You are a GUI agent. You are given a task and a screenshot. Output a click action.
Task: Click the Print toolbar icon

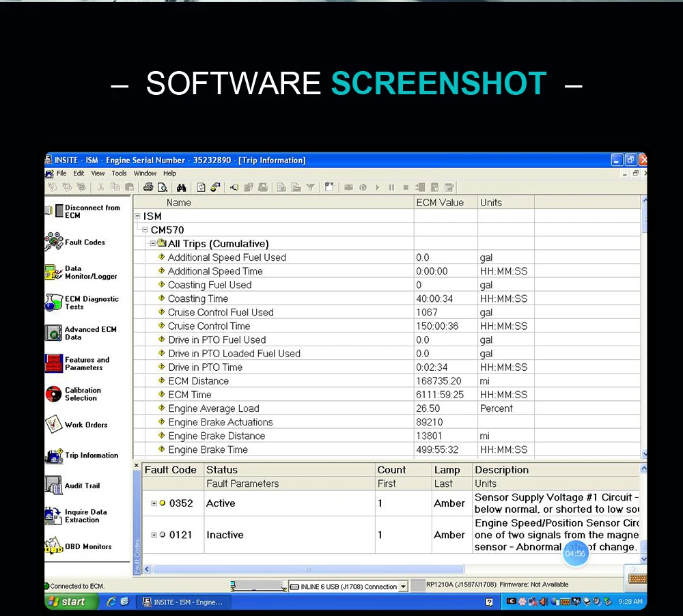tap(148, 187)
